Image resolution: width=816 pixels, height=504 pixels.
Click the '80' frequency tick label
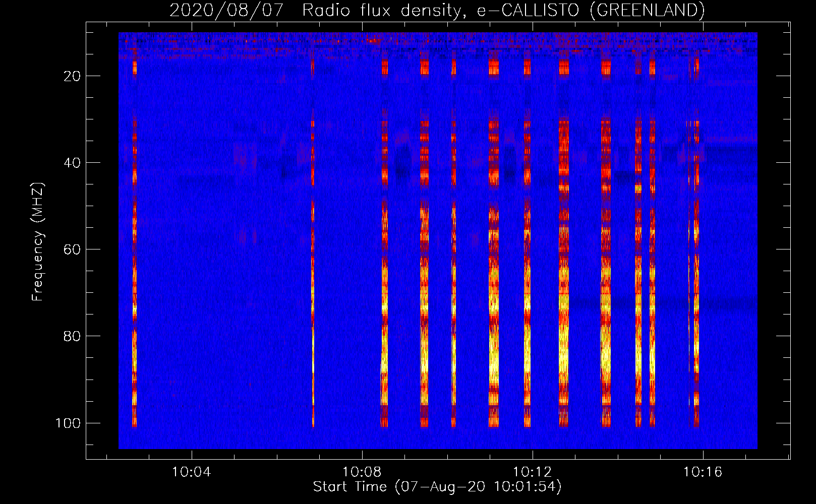(72, 336)
